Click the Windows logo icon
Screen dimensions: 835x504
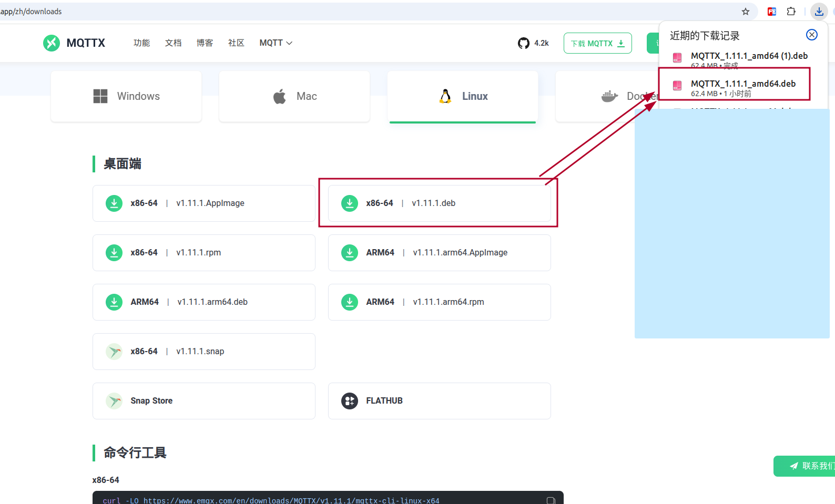100,96
